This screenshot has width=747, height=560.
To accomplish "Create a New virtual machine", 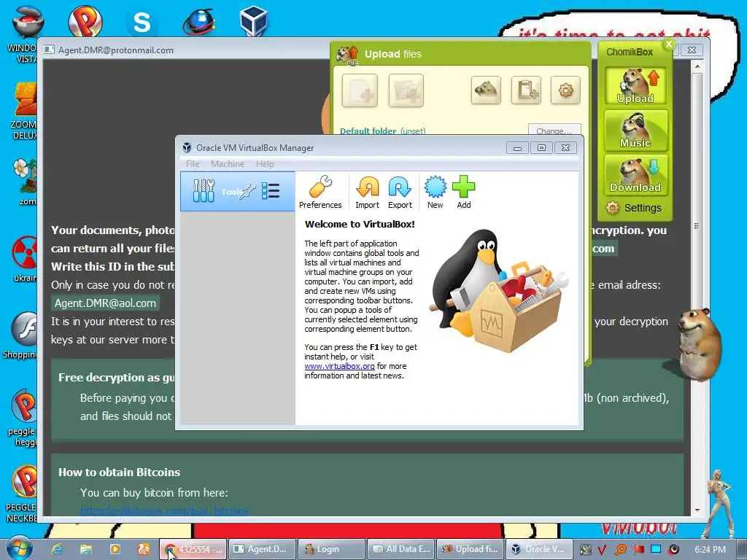I will point(435,192).
